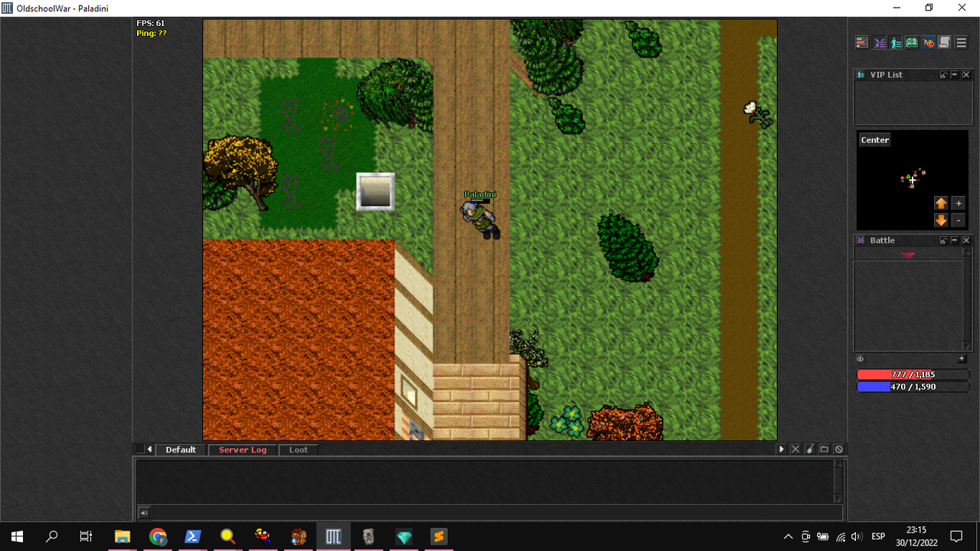Open Sublime Text from taskbar

439,536
